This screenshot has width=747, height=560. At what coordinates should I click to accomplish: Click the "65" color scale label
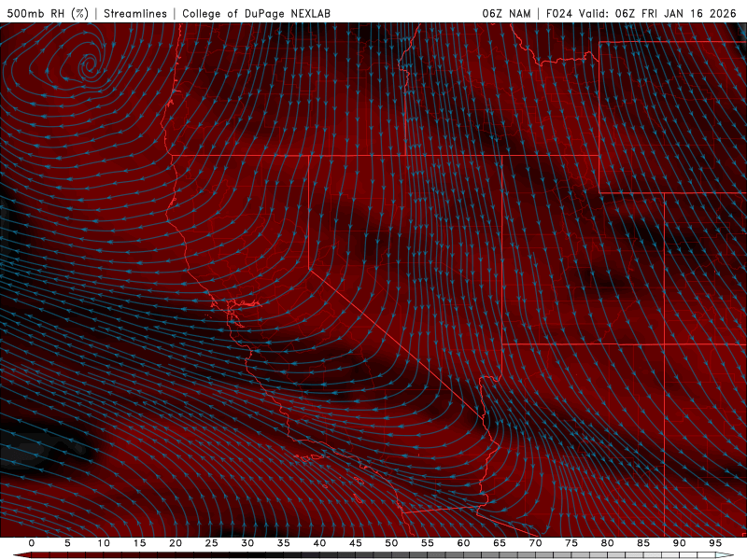pos(500,543)
